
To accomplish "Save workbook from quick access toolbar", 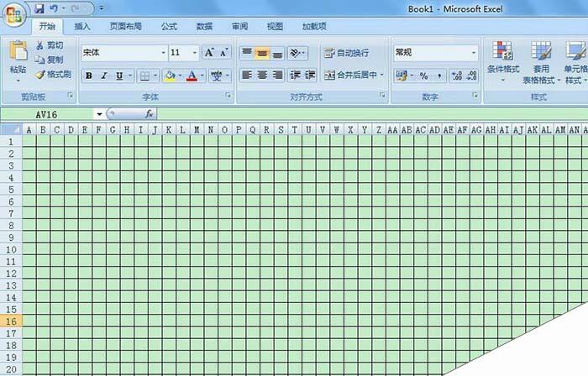I will click(x=39, y=8).
